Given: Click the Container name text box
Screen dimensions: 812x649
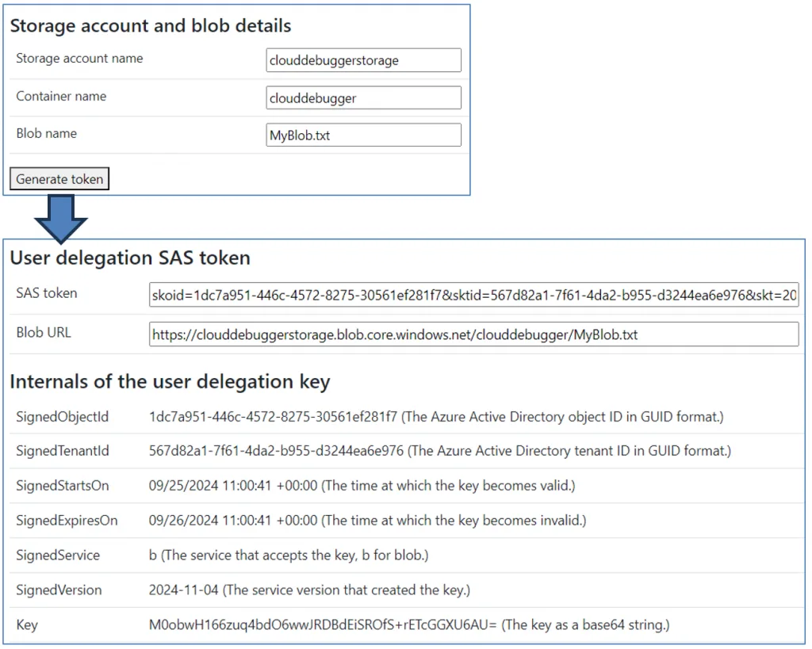Looking at the screenshot, I should click(x=362, y=97).
